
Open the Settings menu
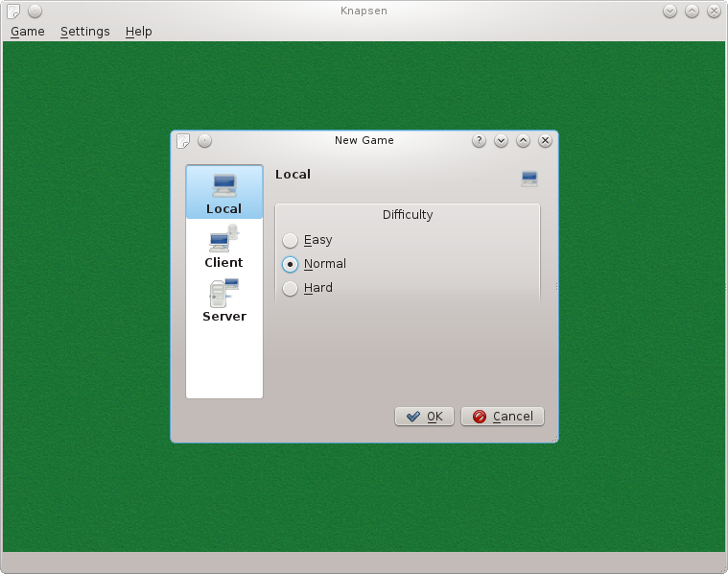point(85,31)
